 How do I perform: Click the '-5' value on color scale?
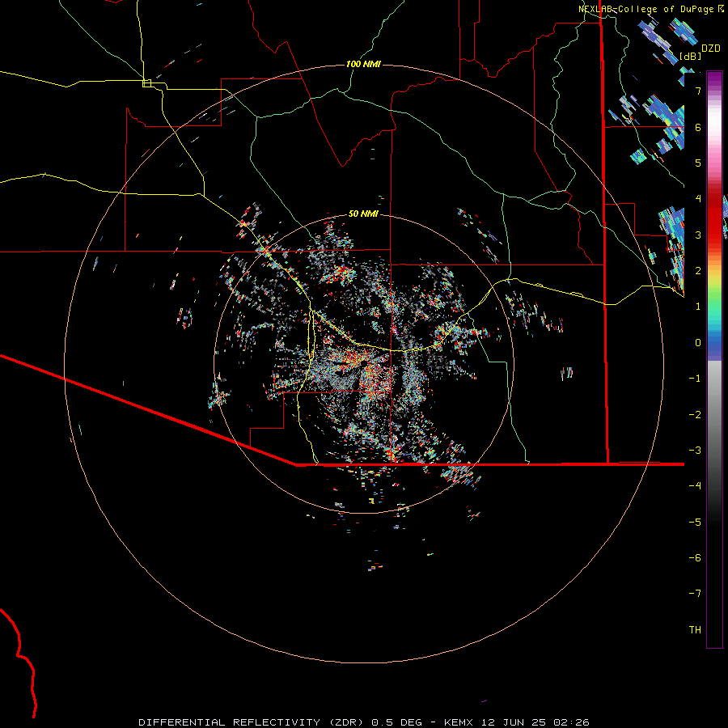[695, 523]
